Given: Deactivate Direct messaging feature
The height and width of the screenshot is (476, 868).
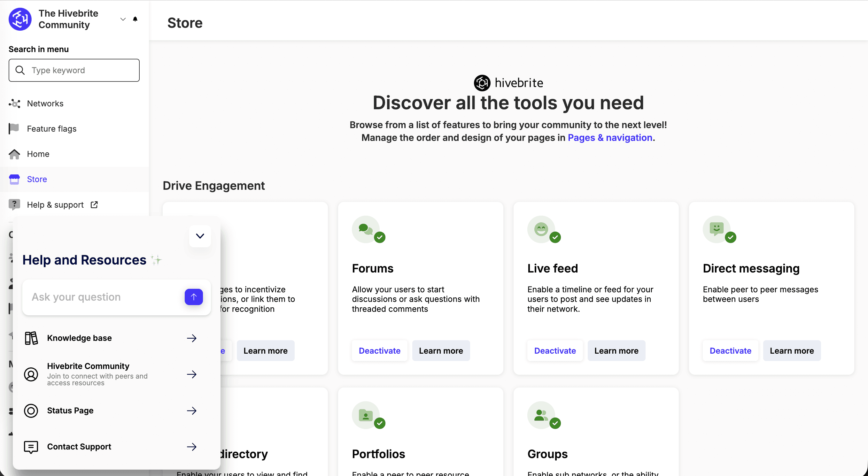Looking at the screenshot, I should 730,351.
